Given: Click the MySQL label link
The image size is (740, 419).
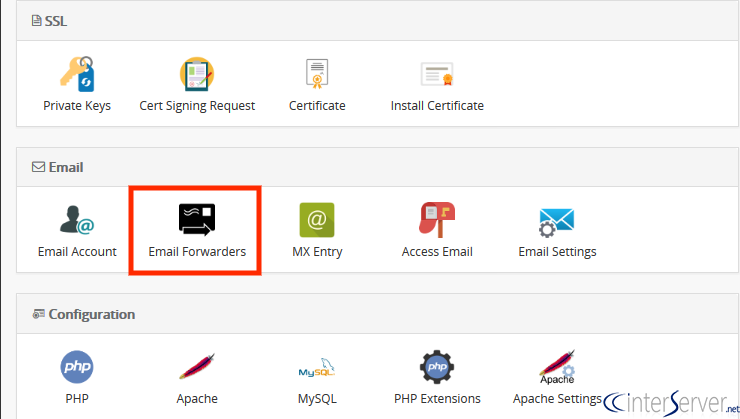Looking at the screenshot, I should click(317, 398).
